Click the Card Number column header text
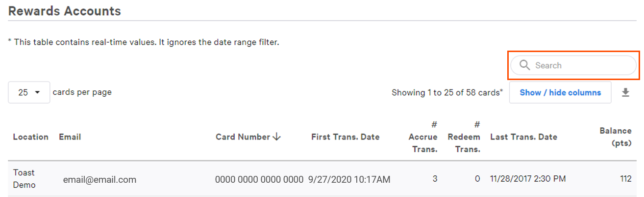644x197 pixels. click(243, 137)
